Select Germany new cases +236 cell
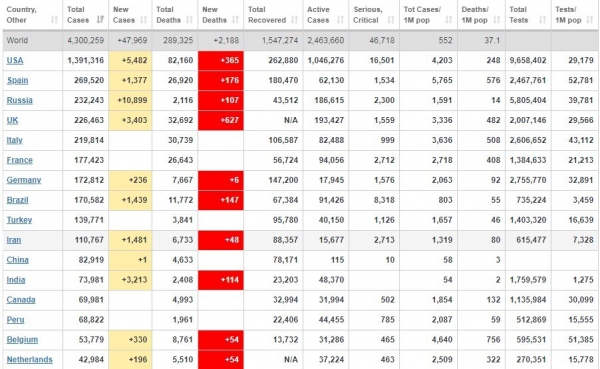600x369 pixels. pos(130,180)
